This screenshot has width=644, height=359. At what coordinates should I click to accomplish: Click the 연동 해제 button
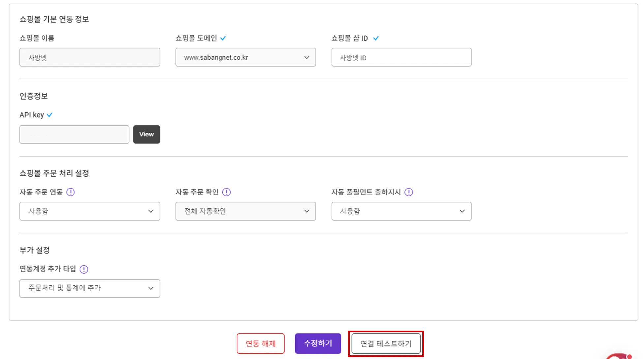click(260, 344)
